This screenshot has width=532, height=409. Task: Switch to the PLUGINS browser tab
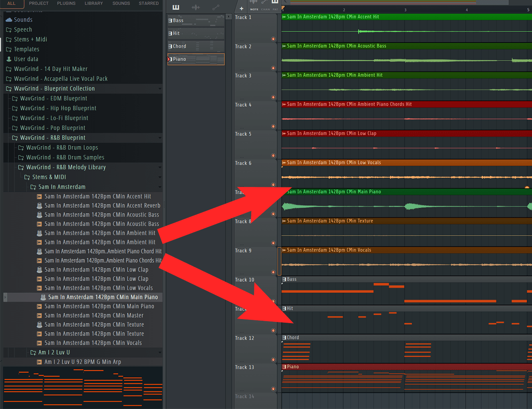pos(66,3)
